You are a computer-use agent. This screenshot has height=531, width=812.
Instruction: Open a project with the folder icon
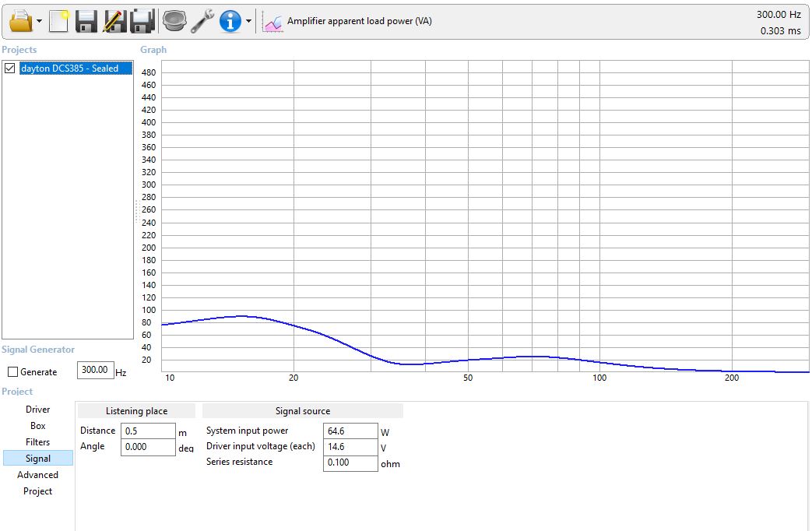click(x=21, y=22)
